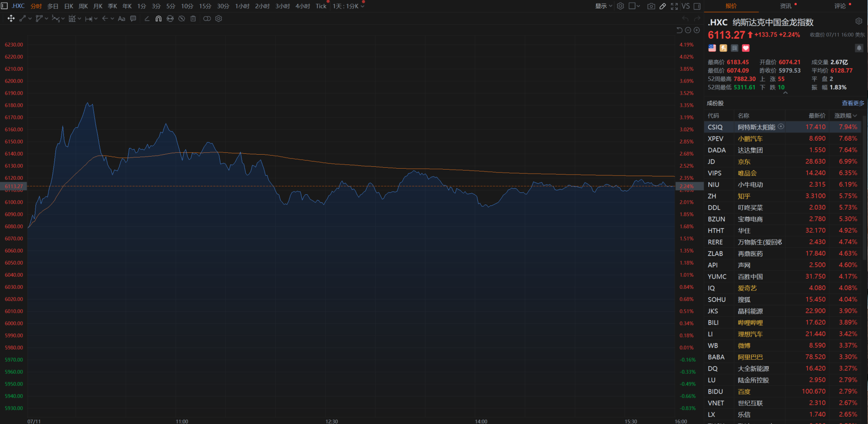This screenshot has height=424, width=868.
Task: Select the XPEV 小鹏汽车 row
Action: (x=783, y=138)
